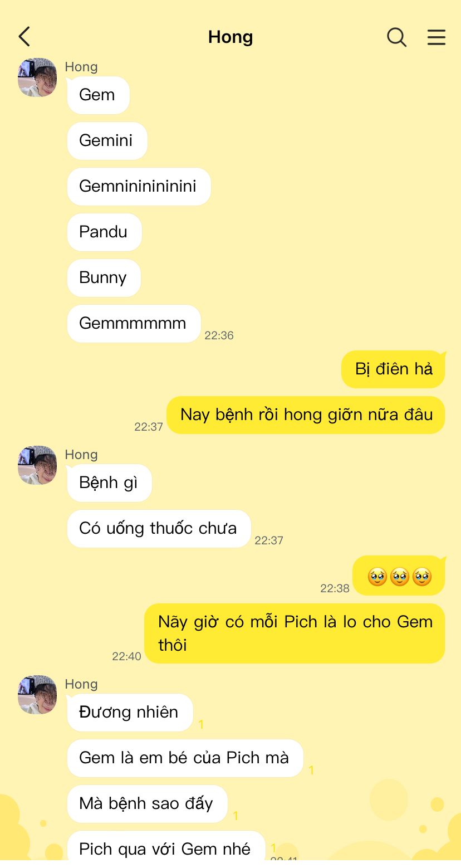461x868 pixels.
Task: Tap the chat title 'Hong'
Action: pos(230,37)
